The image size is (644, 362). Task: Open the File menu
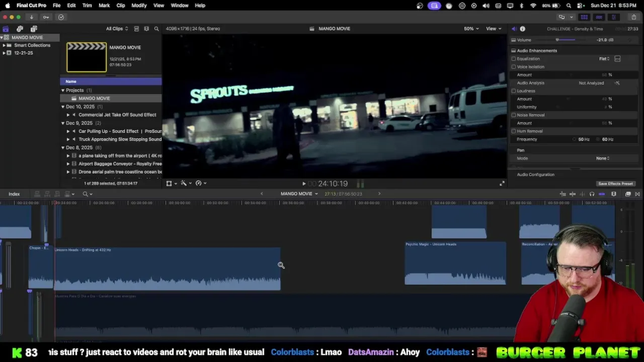click(x=57, y=6)
